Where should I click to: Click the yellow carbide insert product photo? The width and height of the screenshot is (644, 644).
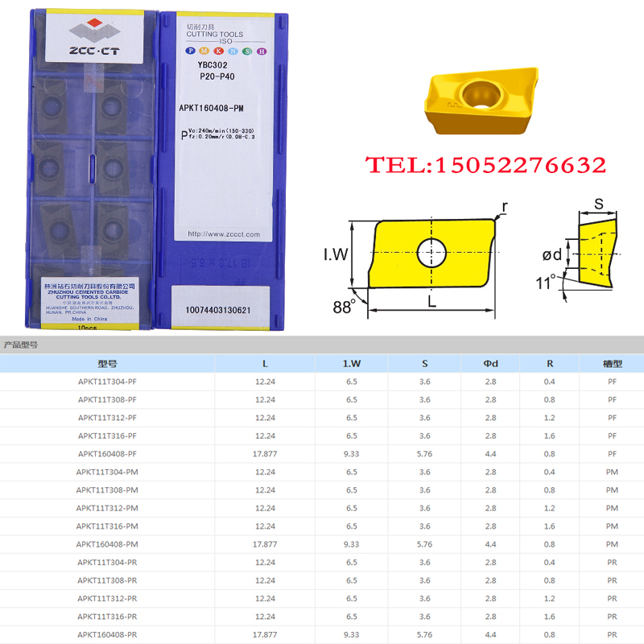[x=481, y=101]
